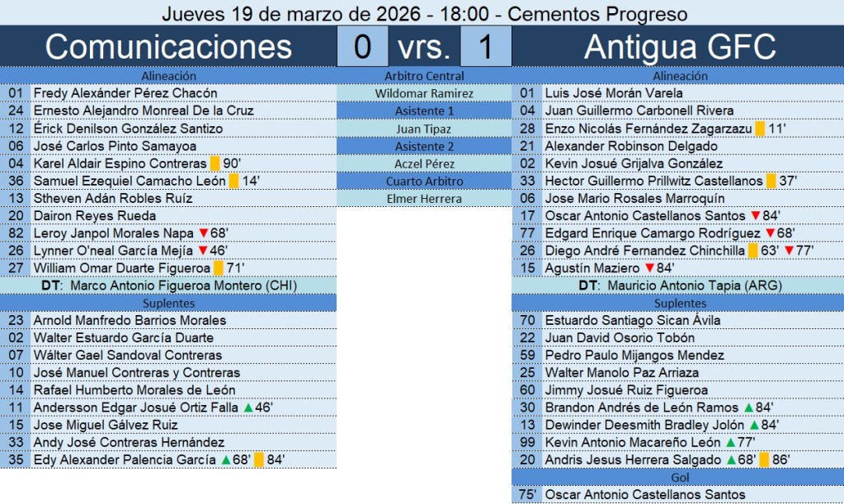
Task: Select the Antigua GFC team name header
Action: tap(680, 47)
